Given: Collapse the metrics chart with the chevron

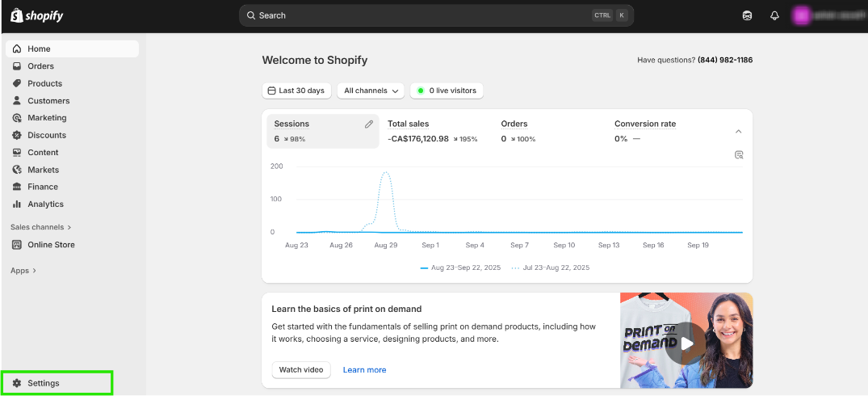Looking at the screenshot, I should pos(738,131).
